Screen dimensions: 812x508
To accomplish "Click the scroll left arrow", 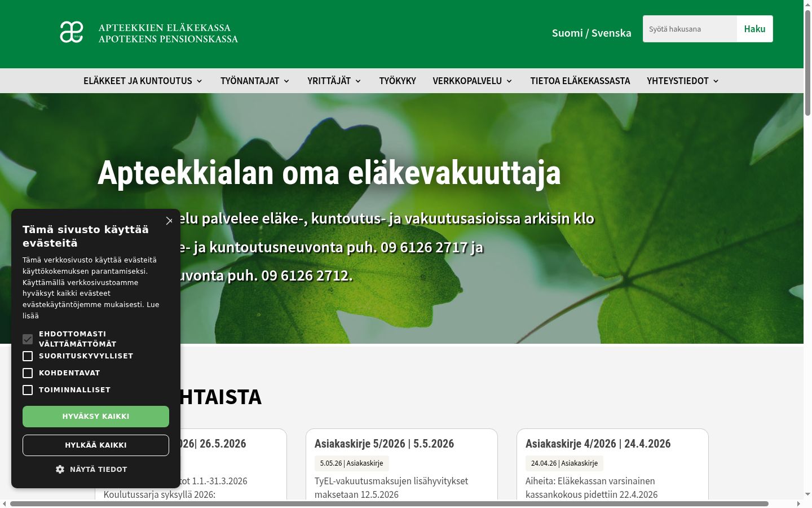I will 5,503.
